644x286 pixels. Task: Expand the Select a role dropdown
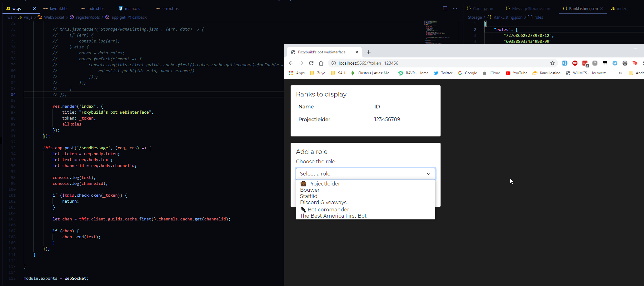[x=365, y=174]
